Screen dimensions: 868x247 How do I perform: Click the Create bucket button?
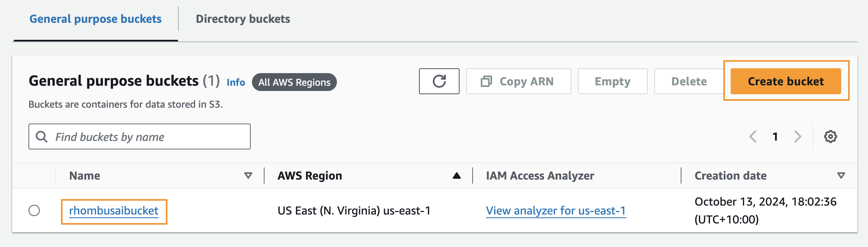coord(785,81)
